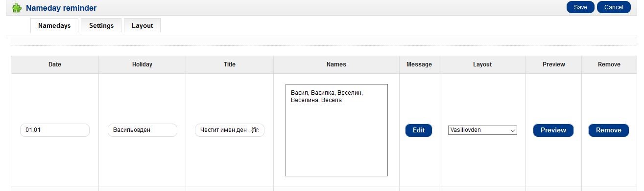
Task: Expand the Vasiliovden layout dropdown
Action: pyautogui.click(x=482, y=130)
